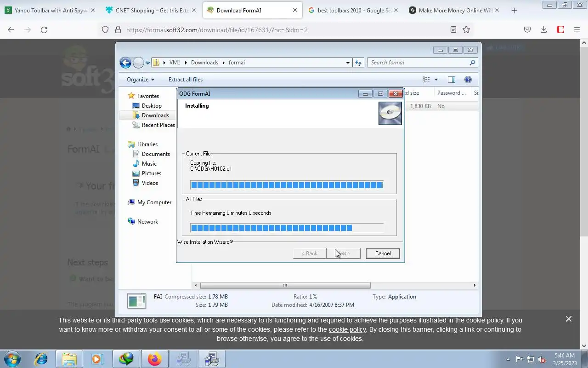
Task: Cancel the ODG FormAI installation
Action: pyautogui.click(x=383, y=253)
